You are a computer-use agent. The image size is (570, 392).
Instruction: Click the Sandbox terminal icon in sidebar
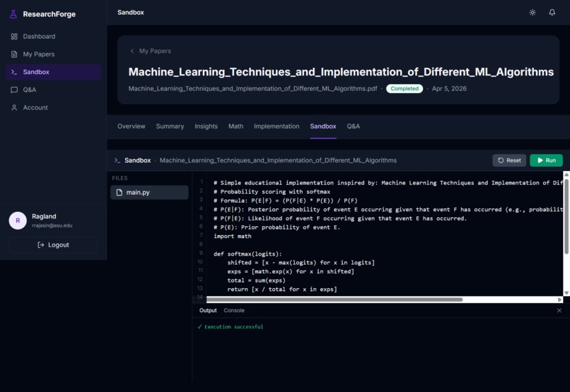pyautogui.click(x=14, y=72)
